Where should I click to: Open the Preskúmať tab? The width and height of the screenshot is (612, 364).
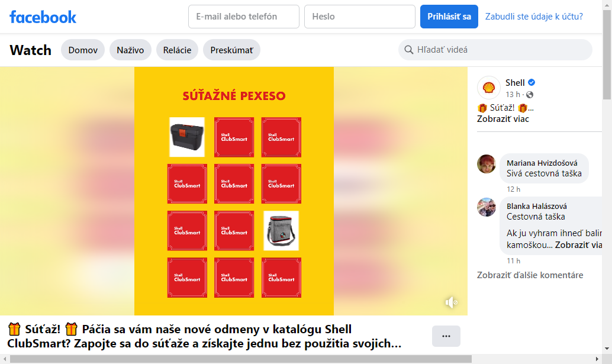pos(232,50)
